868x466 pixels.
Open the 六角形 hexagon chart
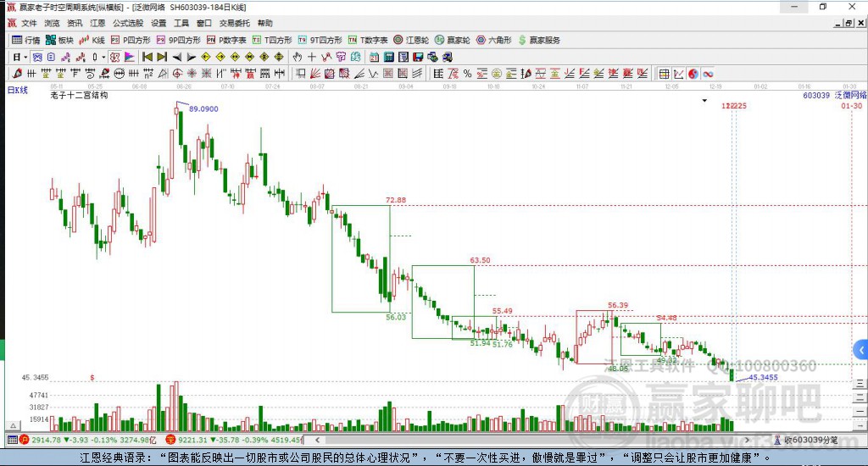494,40
